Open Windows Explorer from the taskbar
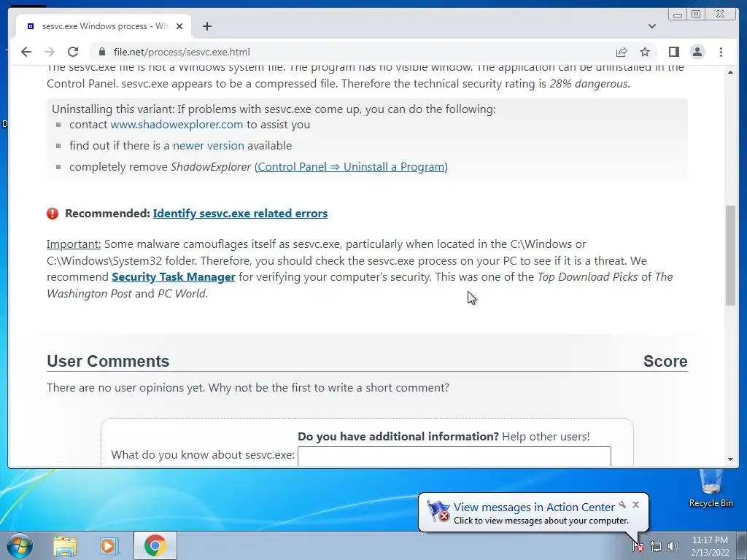The image size is (747, 560). pyautogui.click(x=65, y=545)
